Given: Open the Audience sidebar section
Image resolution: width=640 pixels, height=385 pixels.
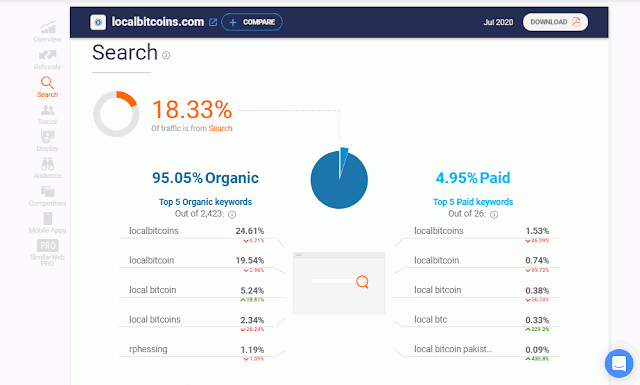Looking at the screenshot, I should (x=47, y=168).
